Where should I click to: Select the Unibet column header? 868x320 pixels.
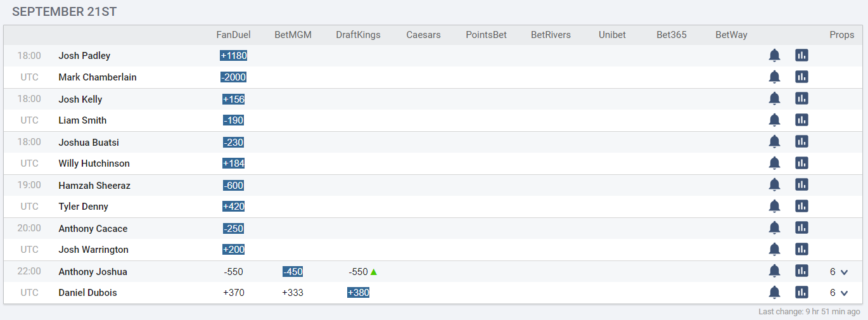coord(612,35)
